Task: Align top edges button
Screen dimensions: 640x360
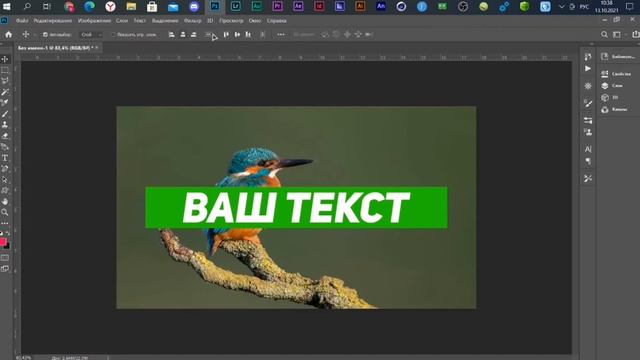Action: (226, 35)
